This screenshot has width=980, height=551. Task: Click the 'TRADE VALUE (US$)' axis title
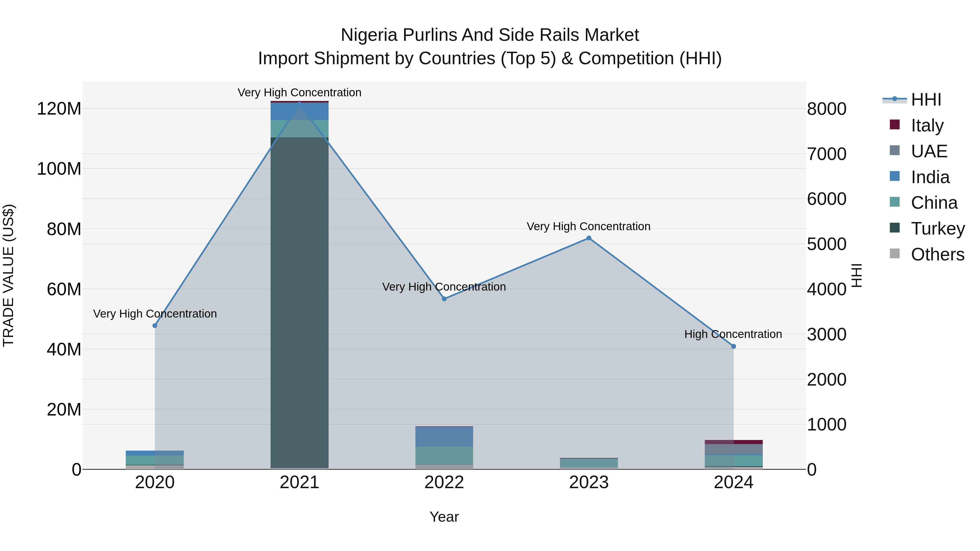click(x=8, y=275)
